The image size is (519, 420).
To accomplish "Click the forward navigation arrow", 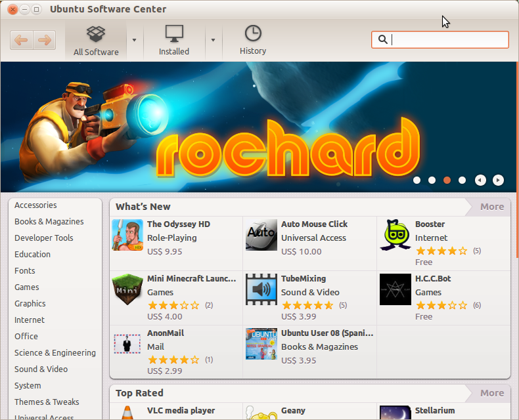I will 44,40.
